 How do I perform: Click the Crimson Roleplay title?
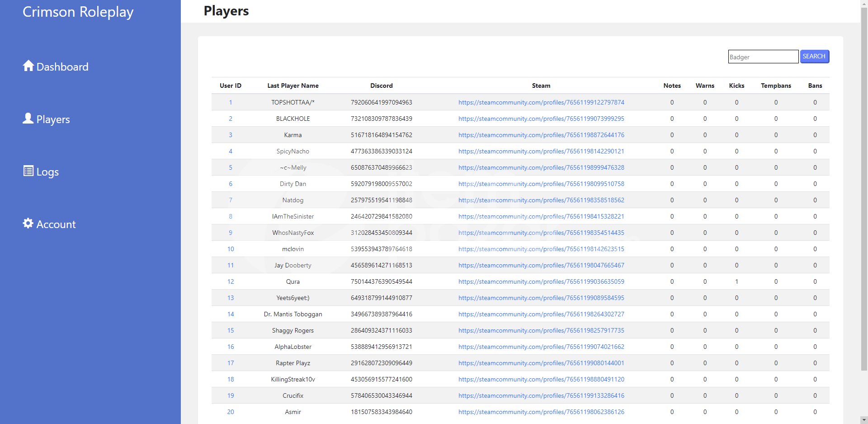click(x=78, y=12)
